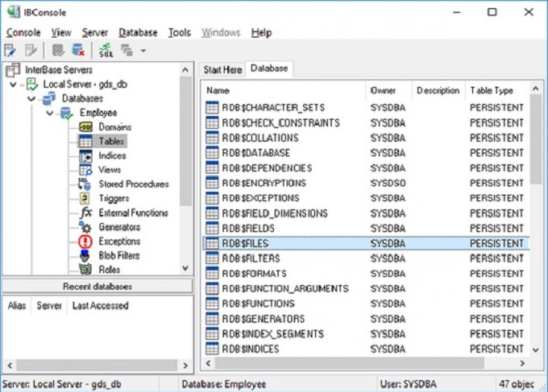Click right arrow of table list horizontal scrollbar
Screen dimensions: 548x392
point(522,364)
